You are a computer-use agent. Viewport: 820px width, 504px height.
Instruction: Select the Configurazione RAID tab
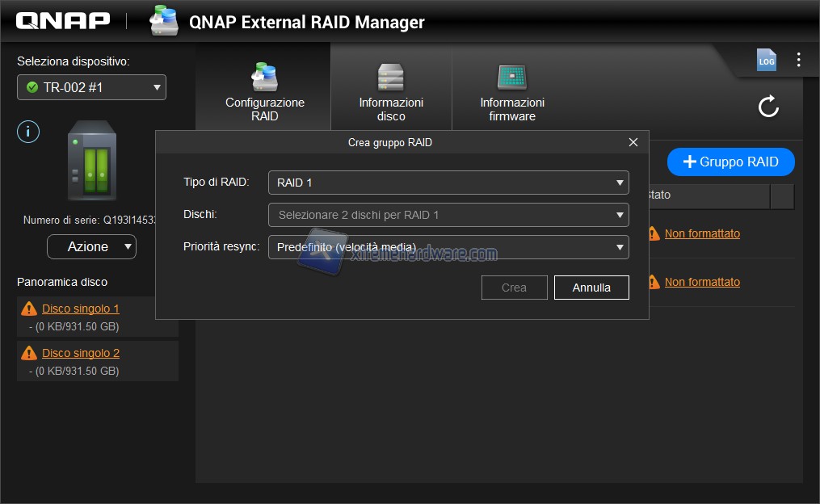click(264, 94)
